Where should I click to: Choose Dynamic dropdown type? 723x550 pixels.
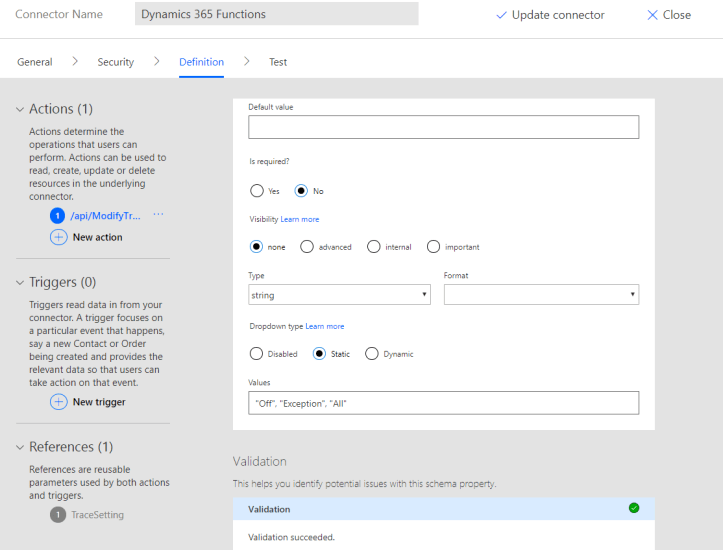click(372, 353)
